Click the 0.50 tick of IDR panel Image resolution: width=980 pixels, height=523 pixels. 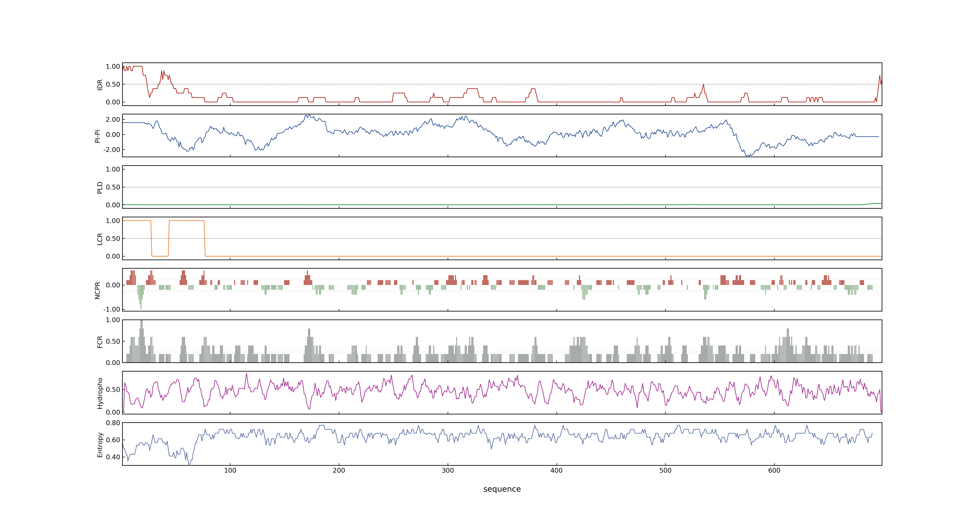(113, 85)
